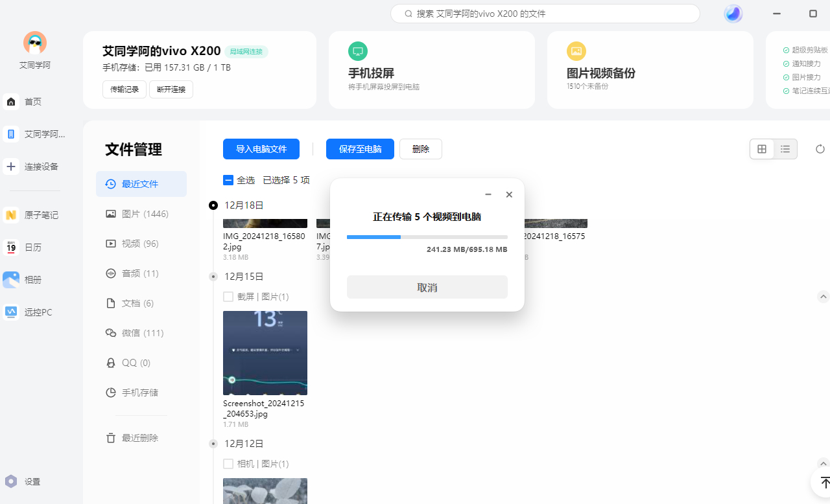Click the transfer progress bar

pyautogui.click(x=427, y=237)
